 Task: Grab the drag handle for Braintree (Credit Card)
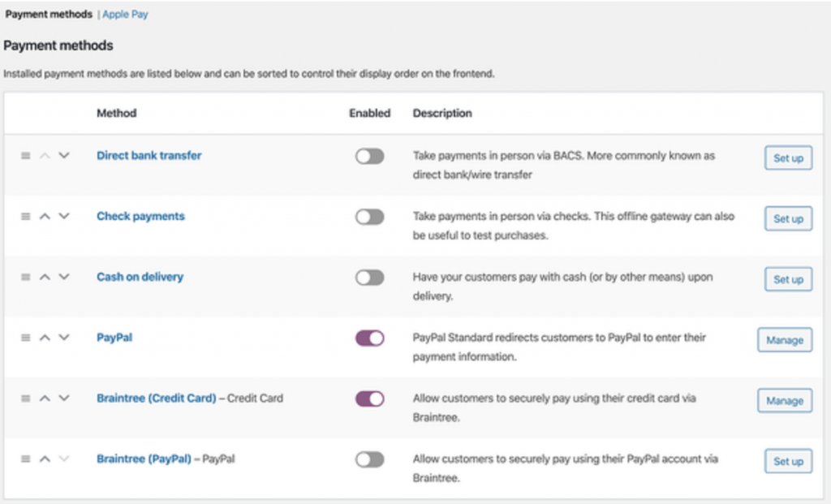tap(25, 398)
